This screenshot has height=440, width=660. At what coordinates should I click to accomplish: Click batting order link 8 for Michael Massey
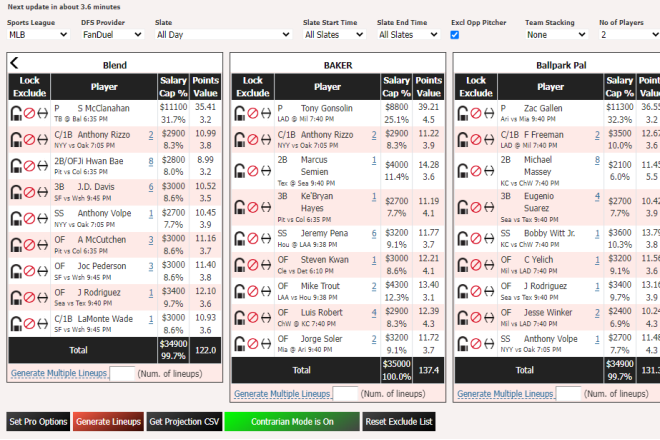[x=597, y=160]
